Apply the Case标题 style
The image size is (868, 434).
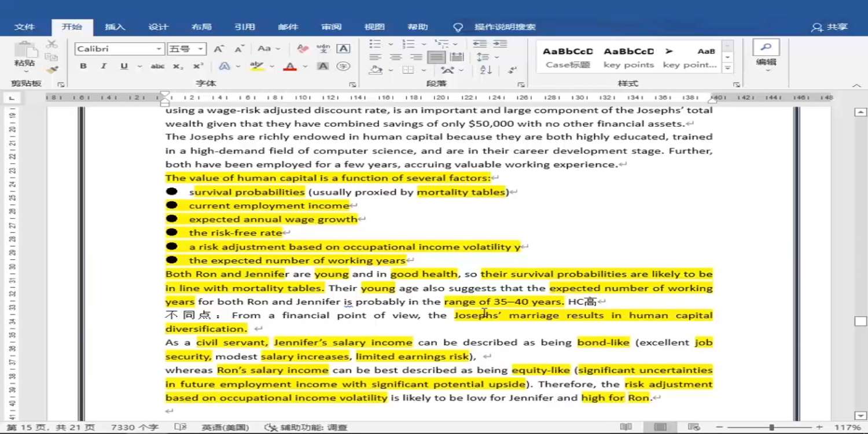coord(568,57)
